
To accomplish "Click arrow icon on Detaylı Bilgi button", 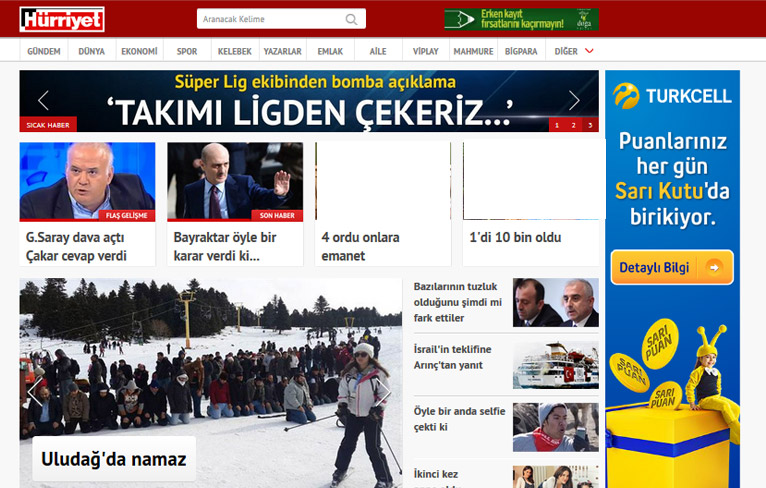I will [714, 268].
